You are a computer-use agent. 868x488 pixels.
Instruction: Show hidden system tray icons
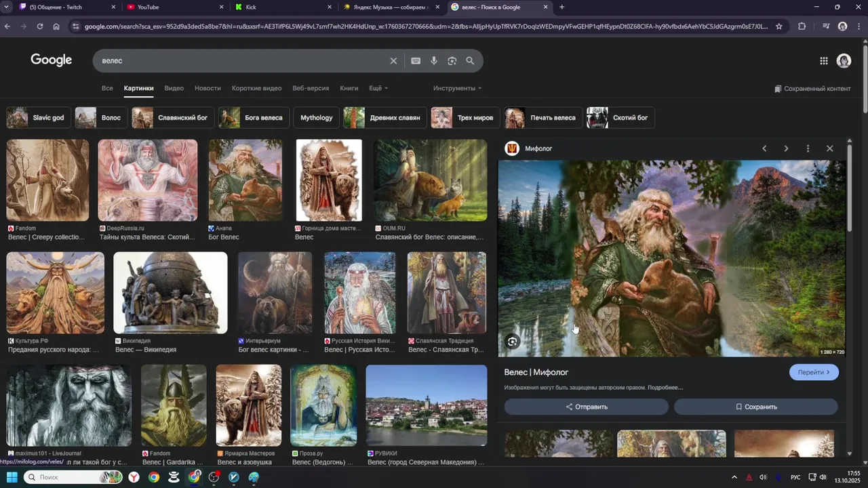734,477
